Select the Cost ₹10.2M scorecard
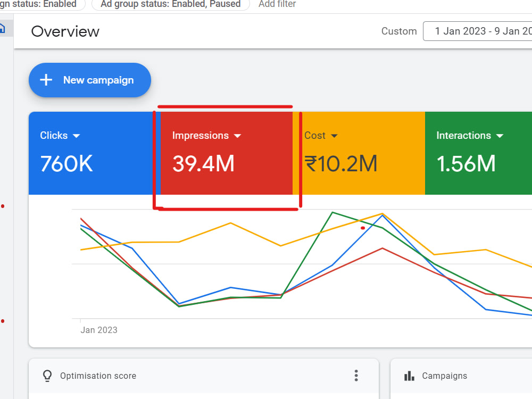The image size is (532, 399). 359,153
